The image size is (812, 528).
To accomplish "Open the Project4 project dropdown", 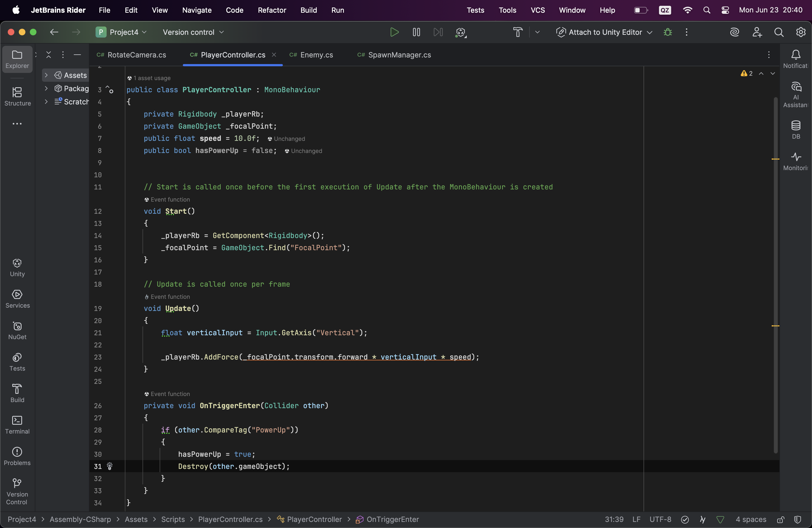I will (x=121, y=32).
